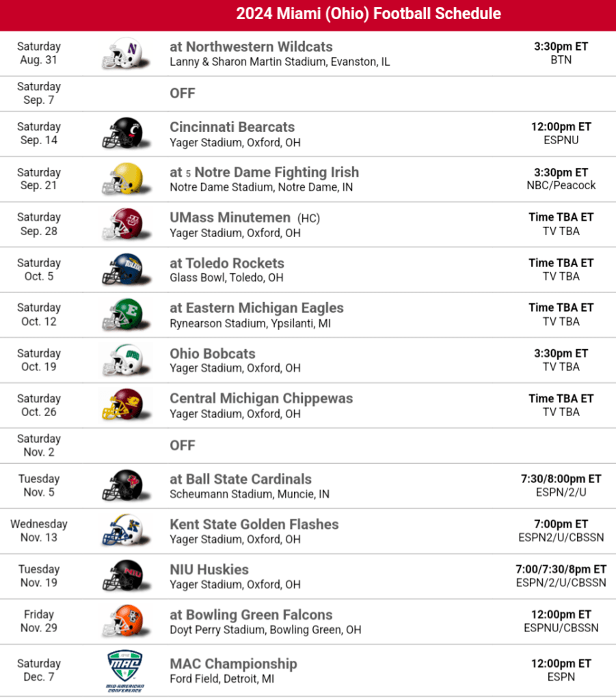The width and height of the screenshot is (616, 699).
Task: Open the at Northwestern Wildcats link
Action: [251, 47]
